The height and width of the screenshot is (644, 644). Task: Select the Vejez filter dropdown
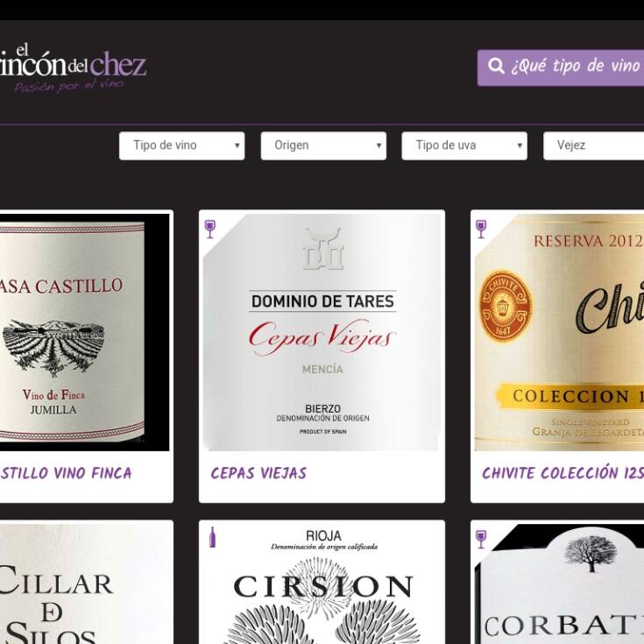point(593,145)
